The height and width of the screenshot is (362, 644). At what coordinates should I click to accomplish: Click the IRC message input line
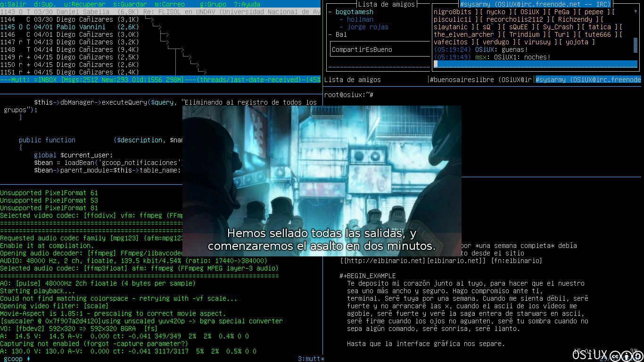pos(535,65)
